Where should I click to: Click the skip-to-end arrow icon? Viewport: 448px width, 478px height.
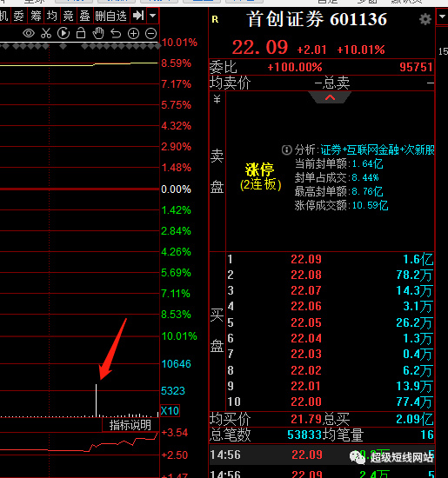[x=138, y=16]
